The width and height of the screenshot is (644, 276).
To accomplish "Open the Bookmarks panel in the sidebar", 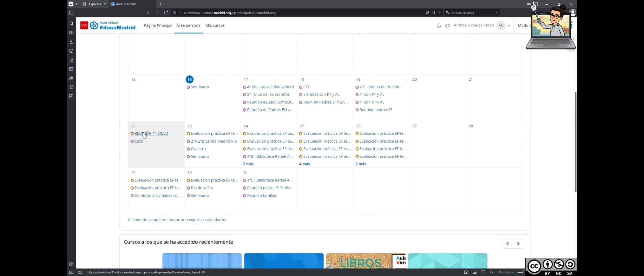I will 71,24.
